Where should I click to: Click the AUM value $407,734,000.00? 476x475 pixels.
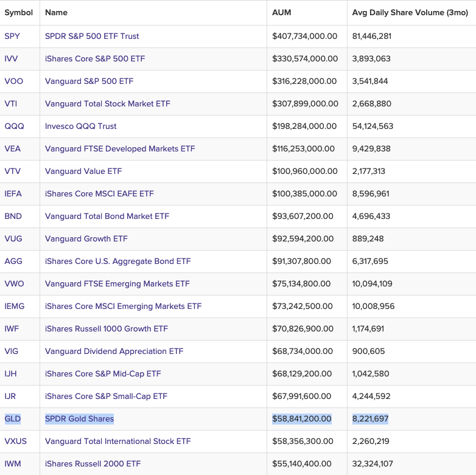304,36
